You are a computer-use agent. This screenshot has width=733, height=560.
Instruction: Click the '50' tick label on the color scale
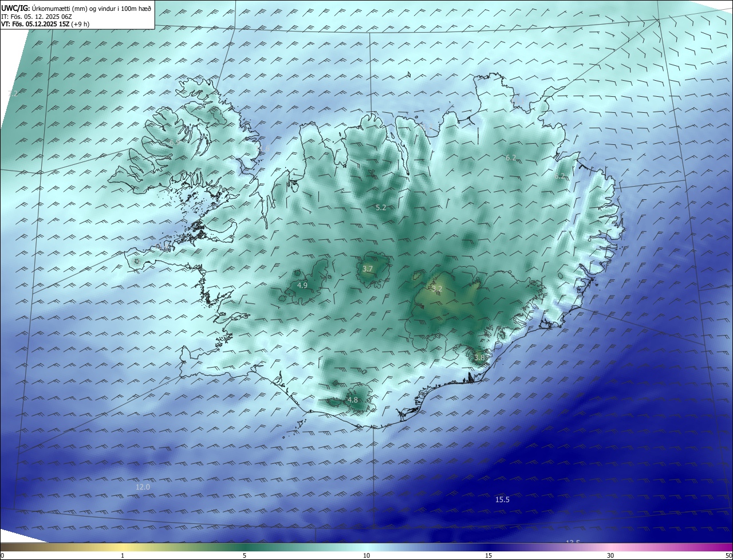coord(728,555)
